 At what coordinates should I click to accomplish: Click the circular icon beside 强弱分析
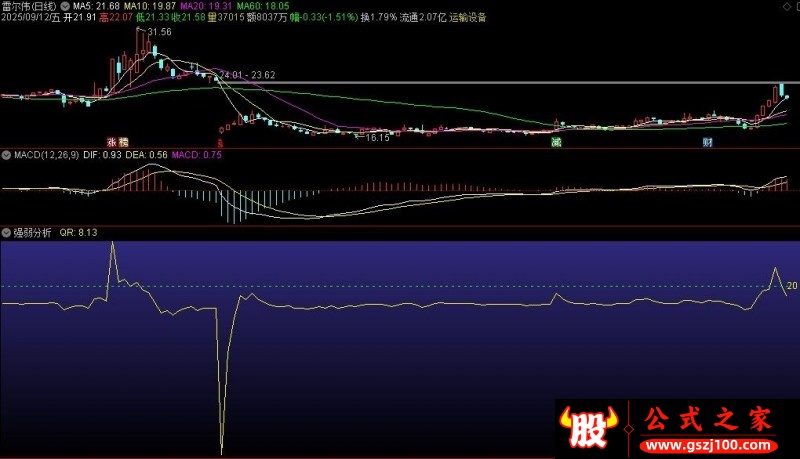pyautogui.click(x=6, y=231)
